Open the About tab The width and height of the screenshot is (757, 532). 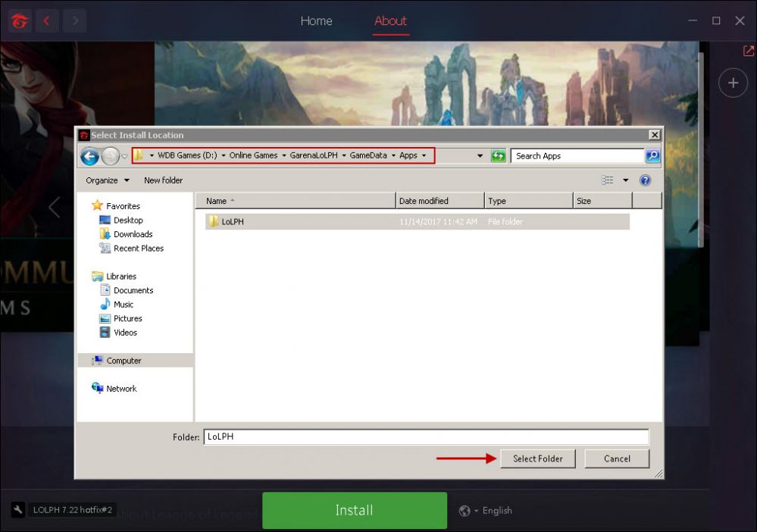click(390, 21)
